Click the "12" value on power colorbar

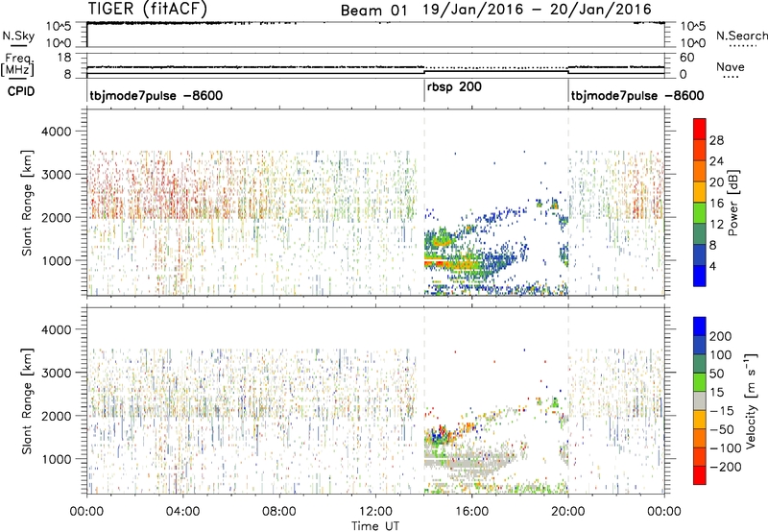[x=716, y=225]
